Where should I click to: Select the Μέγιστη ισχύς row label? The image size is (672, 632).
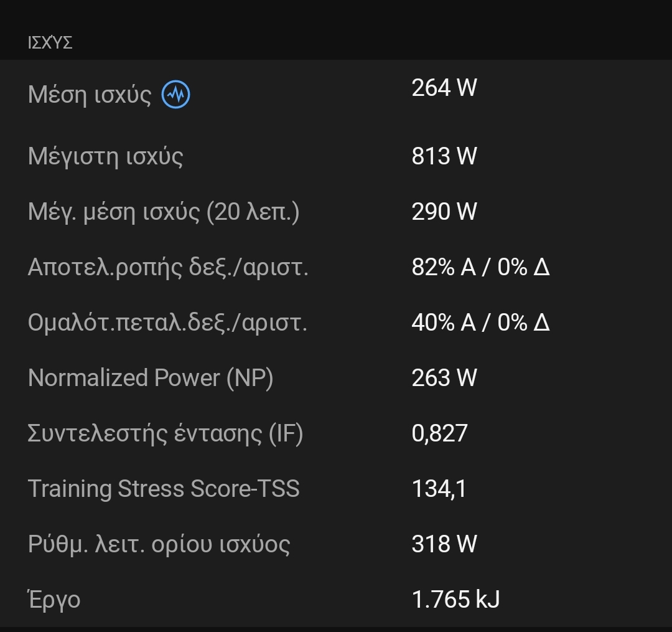click(x=106, y=156)
